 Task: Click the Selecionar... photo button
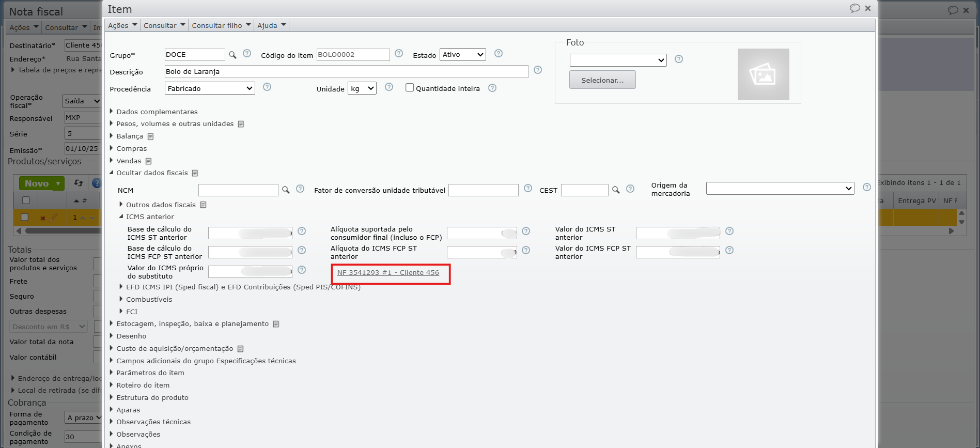602,80
